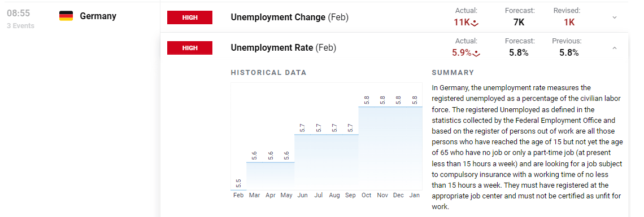Click the HIGH badge for Unemployment Rate
Viewport: 644px width, 217px height.
[x=190, y=48]
